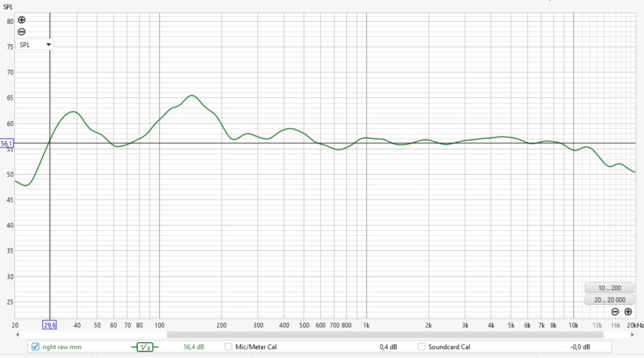Click the -0,0 dB Soundcard Cal value
This screenshot has height=358, width=644.
coord(580,347)
